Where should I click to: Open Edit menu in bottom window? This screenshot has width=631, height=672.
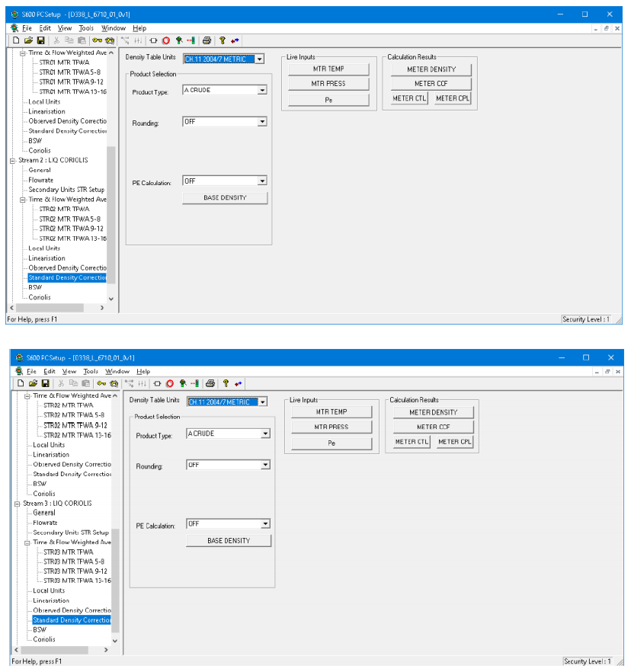click(x=50, y=372)
